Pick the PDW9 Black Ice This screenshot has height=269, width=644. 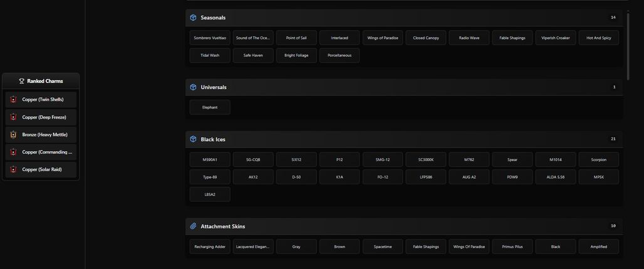click(512, 177)
